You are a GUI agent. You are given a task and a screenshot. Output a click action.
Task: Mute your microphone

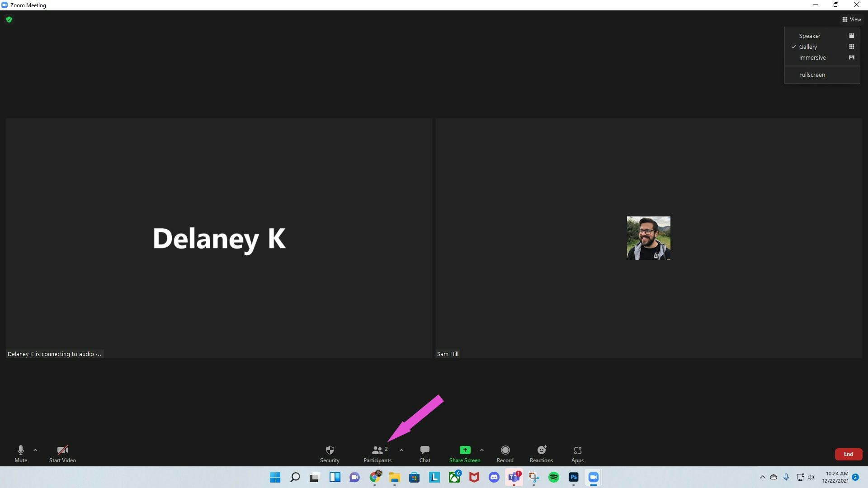click(20, 454)
